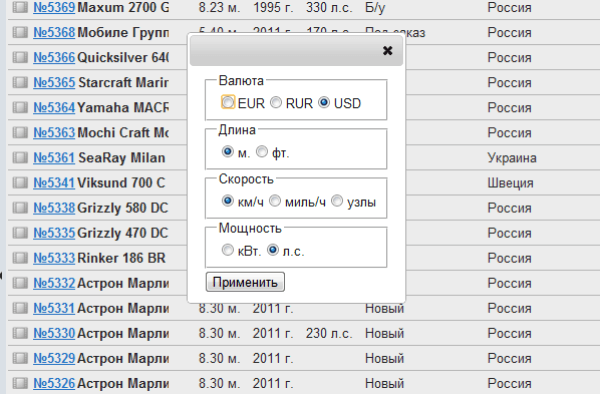Click the row icon beside №5364
The width and height of the screenshot is (600, 394).
click(20, 107)
